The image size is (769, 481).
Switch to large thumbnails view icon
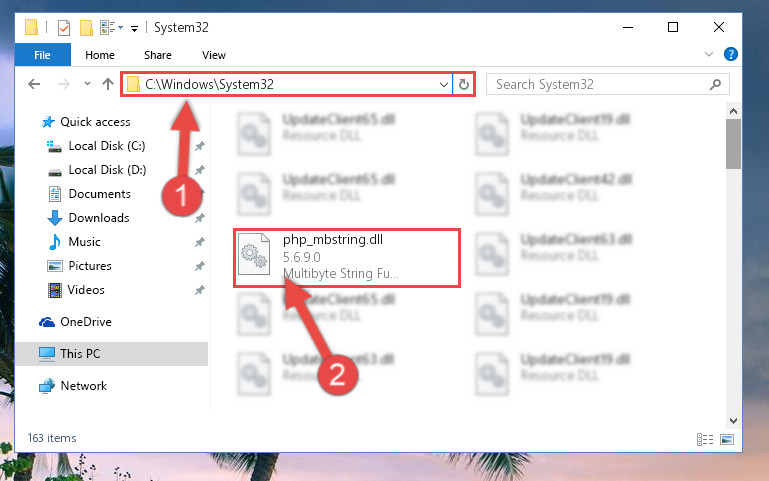(727, 439)
